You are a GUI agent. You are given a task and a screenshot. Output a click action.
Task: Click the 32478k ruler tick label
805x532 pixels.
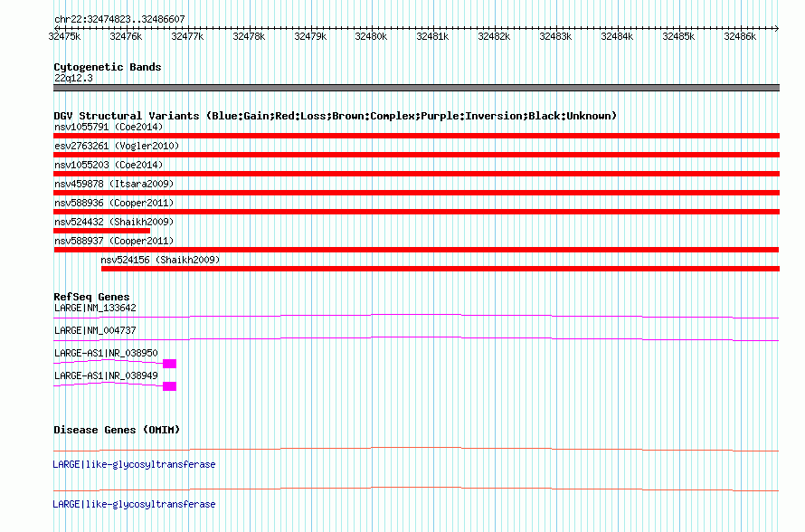pyautogui.click(x=249, y=36)
